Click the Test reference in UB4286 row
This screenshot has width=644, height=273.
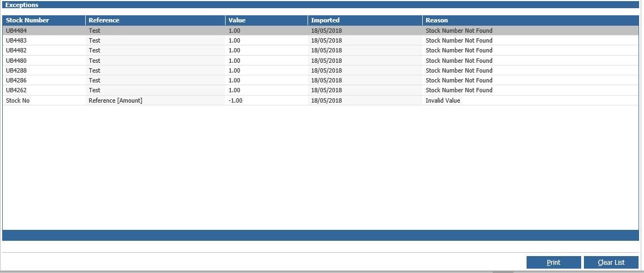pyautogui.click(x=94, y=80)
